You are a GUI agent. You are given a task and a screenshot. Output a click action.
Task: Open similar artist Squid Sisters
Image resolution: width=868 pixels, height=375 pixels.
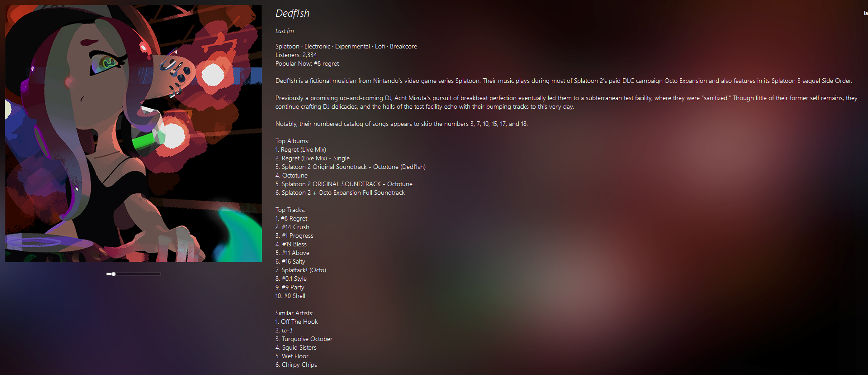pyautogui.click(x=299, y=348)
